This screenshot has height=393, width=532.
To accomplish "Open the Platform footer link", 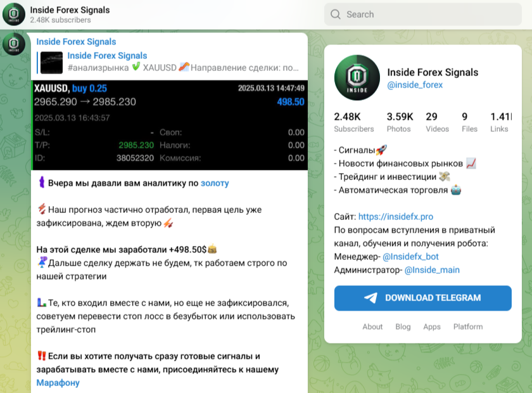I will tap(468, 327).
